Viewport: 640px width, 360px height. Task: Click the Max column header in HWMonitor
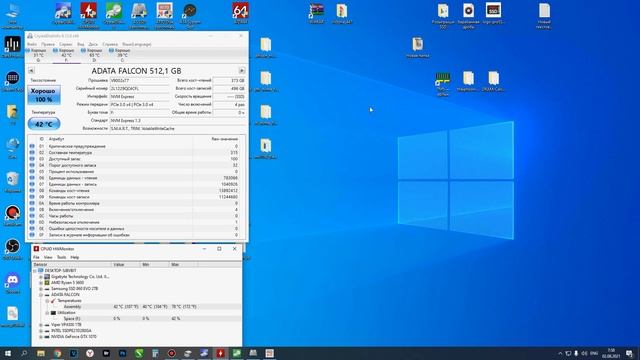coord(183,265)
